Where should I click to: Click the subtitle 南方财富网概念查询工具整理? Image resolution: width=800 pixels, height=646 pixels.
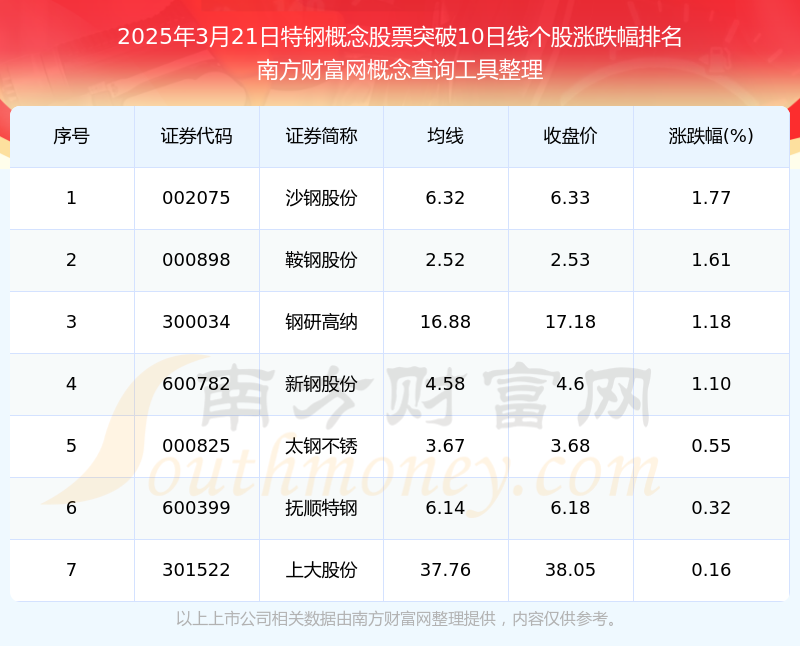(x=400, y=70)
